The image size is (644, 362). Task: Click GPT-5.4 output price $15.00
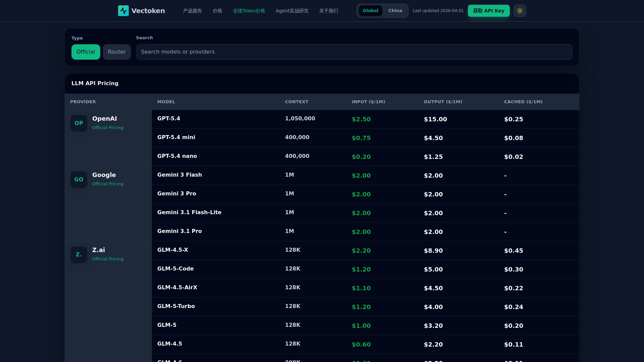click(x=435, y=119)
